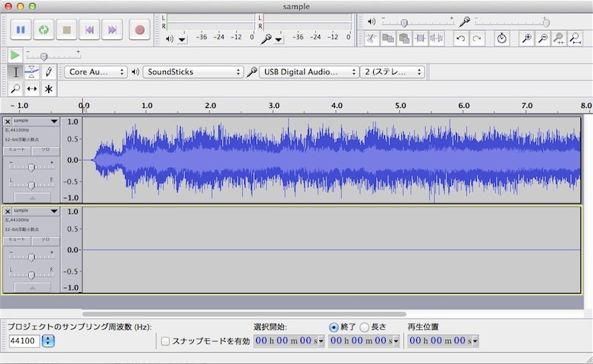Click the Zoom Out icon
The height and width of the screenshot is (364, 593).
(543, 38)
